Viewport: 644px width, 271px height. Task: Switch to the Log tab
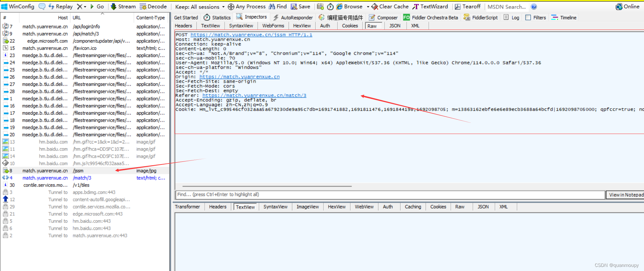[511, 18]
